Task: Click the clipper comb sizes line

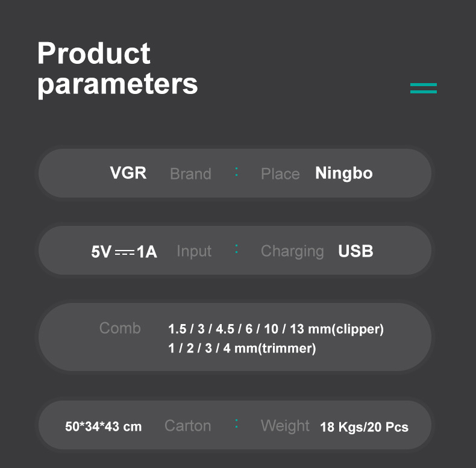Action: point(275,329)
